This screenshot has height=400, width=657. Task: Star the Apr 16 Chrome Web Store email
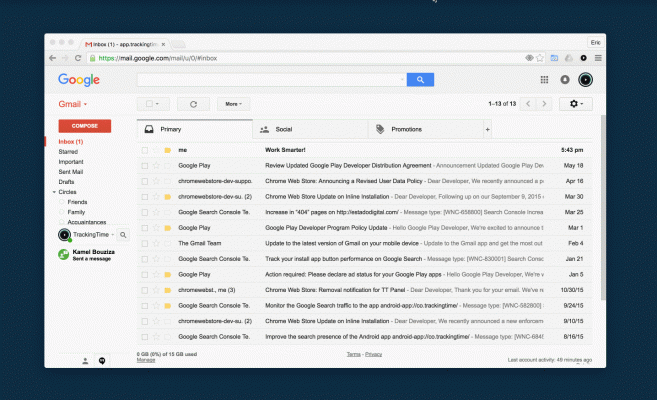tap(156, 181)
